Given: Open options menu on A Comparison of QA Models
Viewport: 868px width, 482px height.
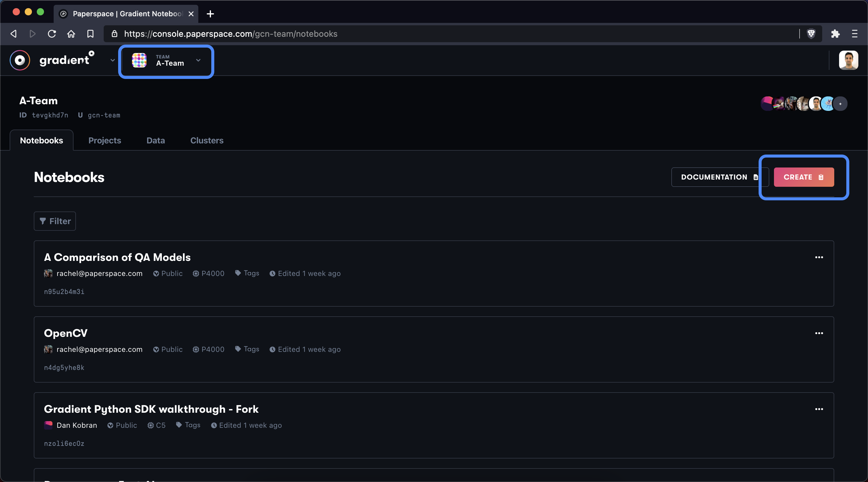Looking at the screenshot, I should pyautogui.click(x=819, y=257).
